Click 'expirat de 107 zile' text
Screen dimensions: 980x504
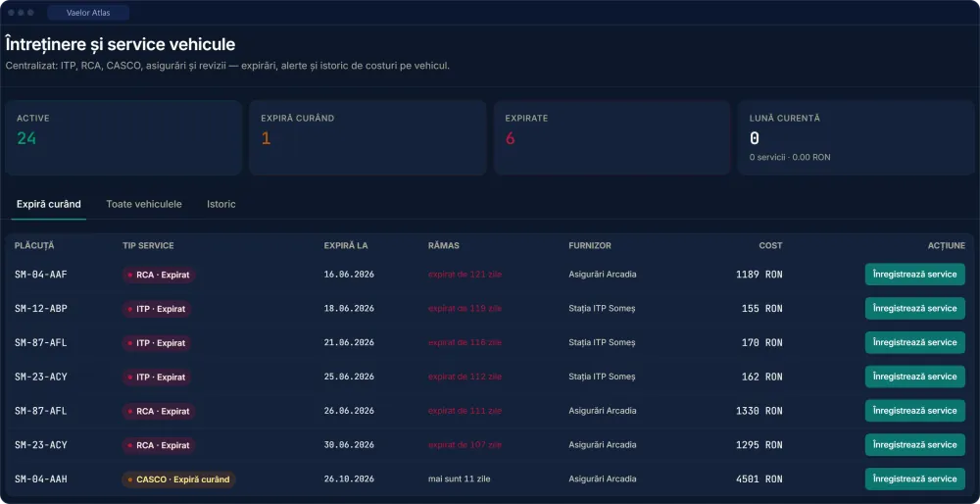(x=465, y=445)
